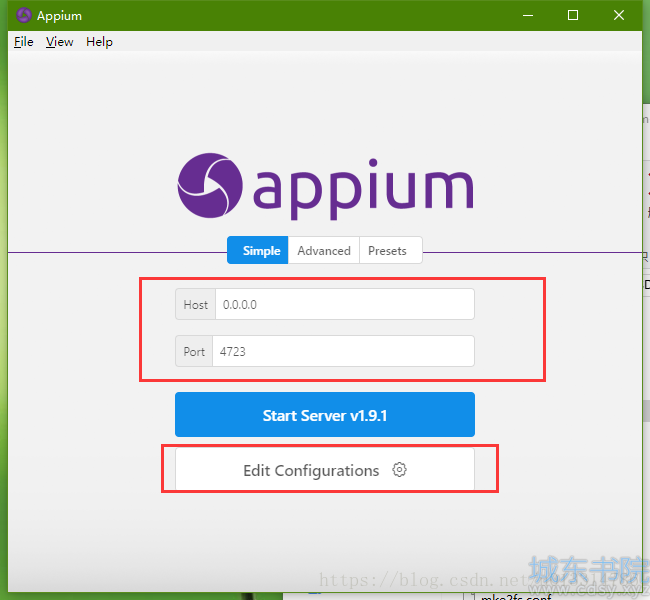This screenshot has width=650, height=600.
Task: Minimize the Appium window
Action: tap(528, 15)
